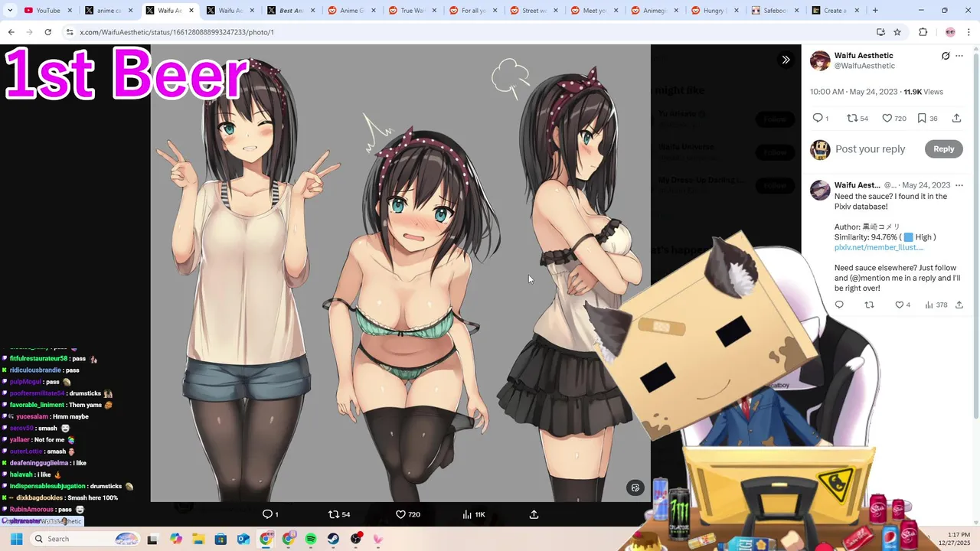Reload the page in Chrome
The image size is (980, 551).
click(x=47, y=32)
